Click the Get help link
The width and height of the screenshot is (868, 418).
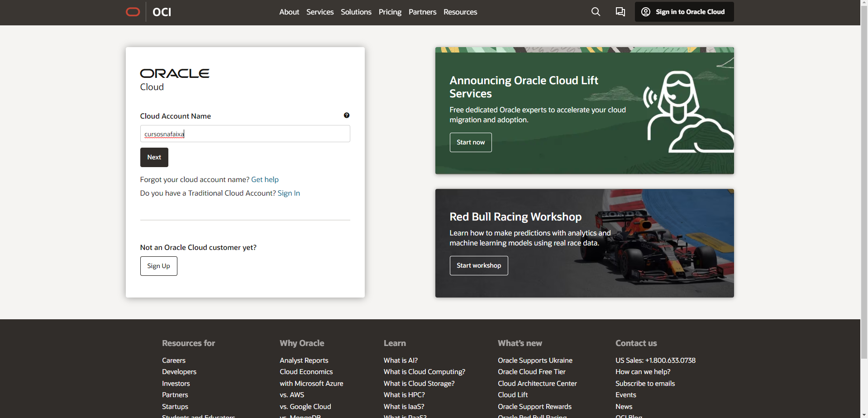[x=265, y=179]
